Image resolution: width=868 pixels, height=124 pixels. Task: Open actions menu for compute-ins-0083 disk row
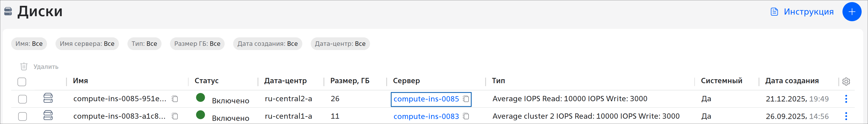[846, 116]
